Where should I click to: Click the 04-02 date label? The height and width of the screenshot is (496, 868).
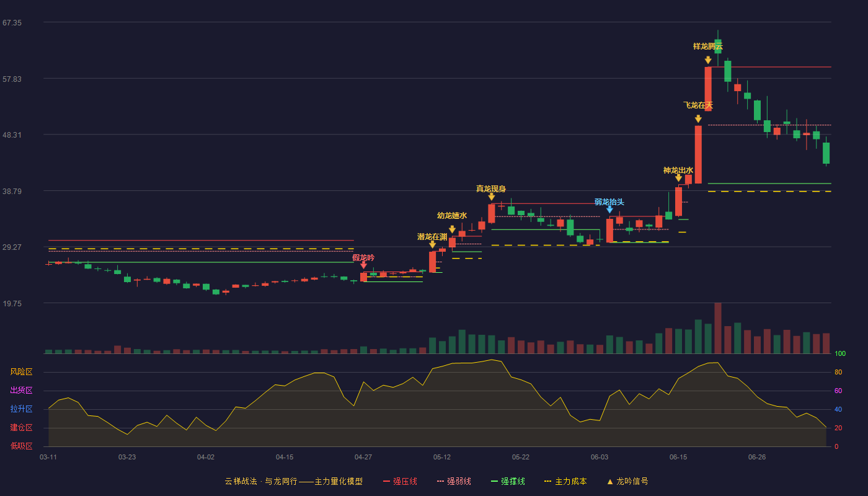(x=206, y=457)
